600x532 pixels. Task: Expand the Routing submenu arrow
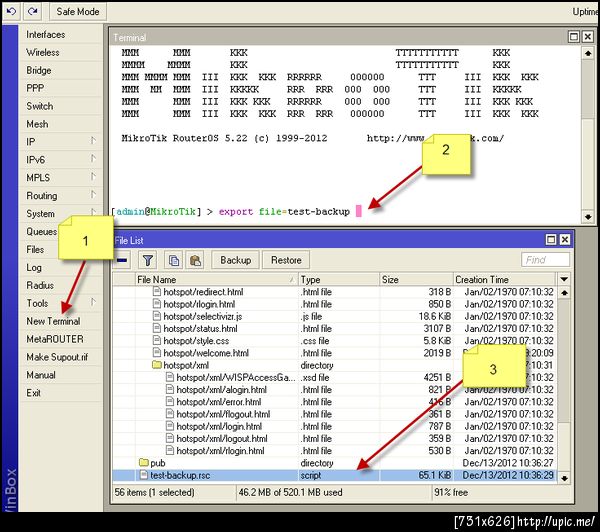(93, 194)
